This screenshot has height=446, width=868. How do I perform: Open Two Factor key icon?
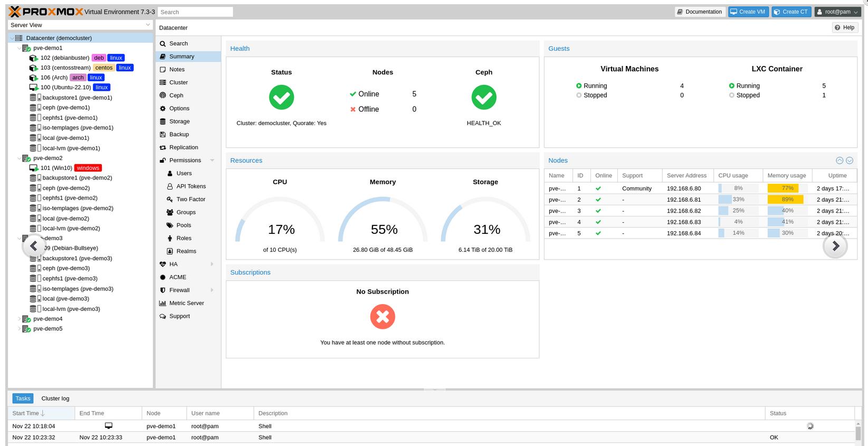coord(170,199)
